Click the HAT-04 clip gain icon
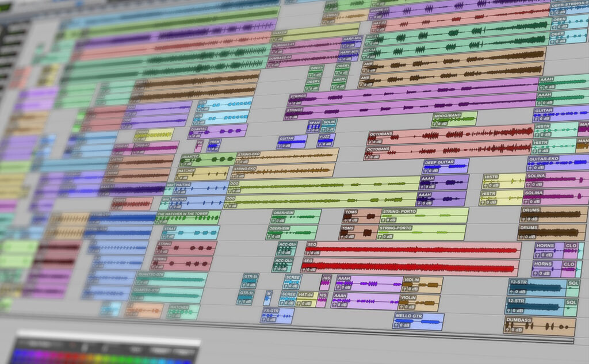 (300, 302)
